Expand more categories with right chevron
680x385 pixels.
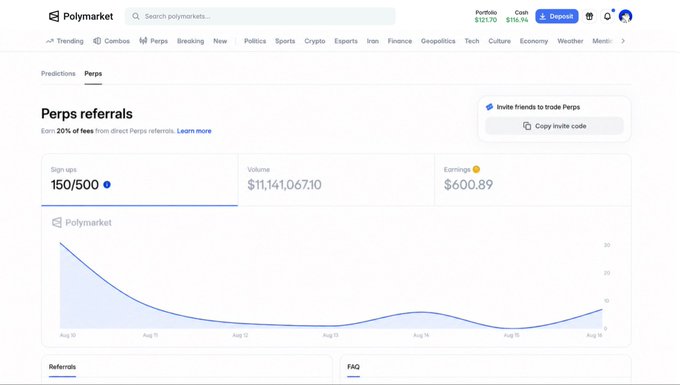[x=623, y=41]
